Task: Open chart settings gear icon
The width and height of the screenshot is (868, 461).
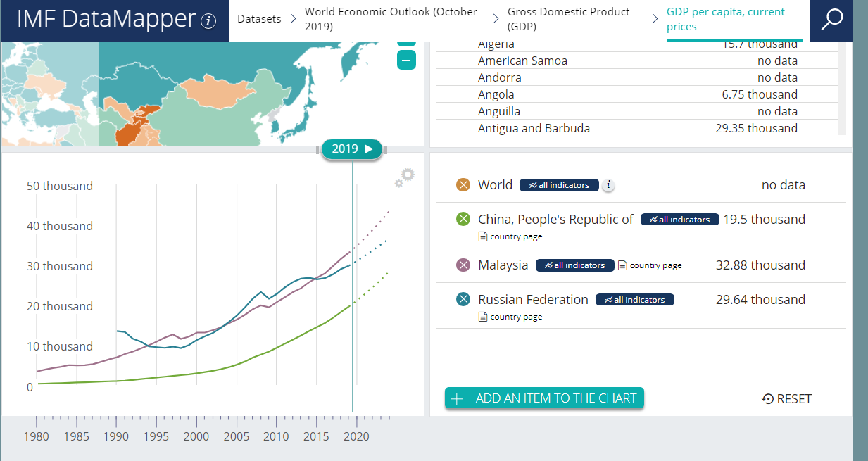Action: 405,177
